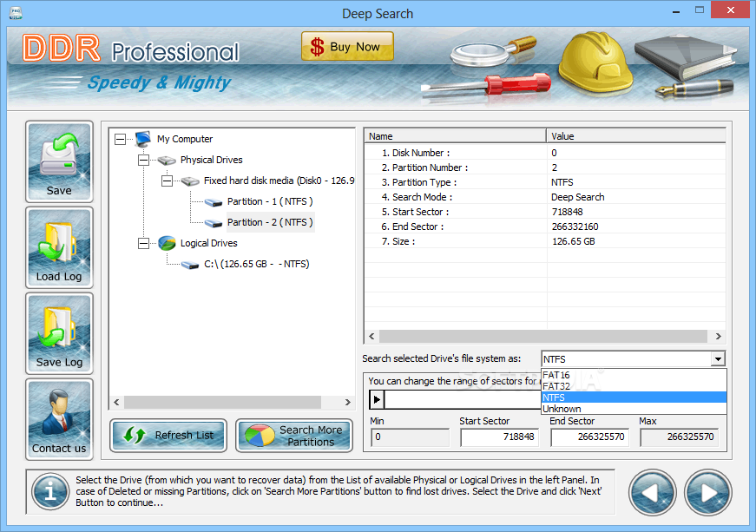Click details table scroll left arrow
Viewport: 756px width, 532px height.
click(371, 336)
